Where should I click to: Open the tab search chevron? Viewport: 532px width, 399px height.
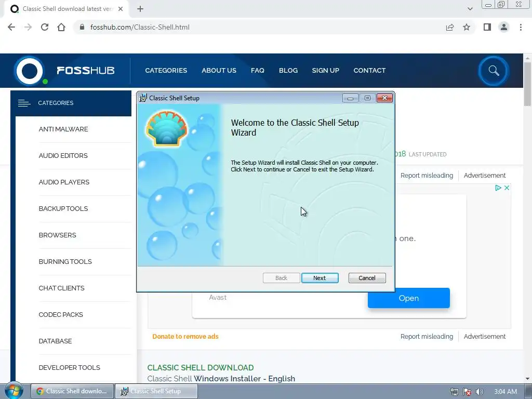tap(470, 9)
